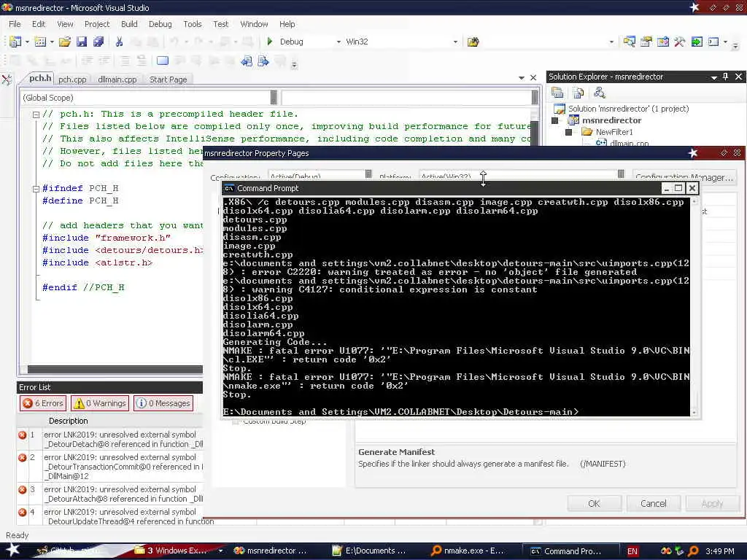Toggle the 6 Errors filter
The width and height of the screenshot is (747, 560).
pos(43,403)
